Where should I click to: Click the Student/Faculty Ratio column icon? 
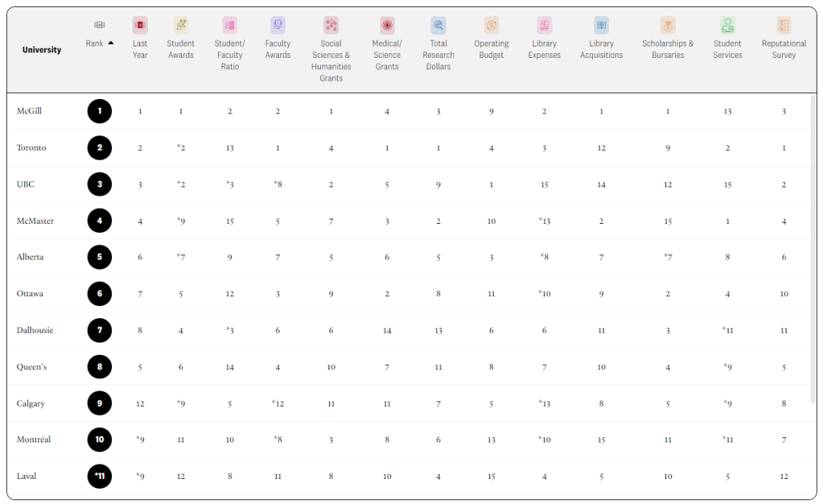tap(229, 24)
